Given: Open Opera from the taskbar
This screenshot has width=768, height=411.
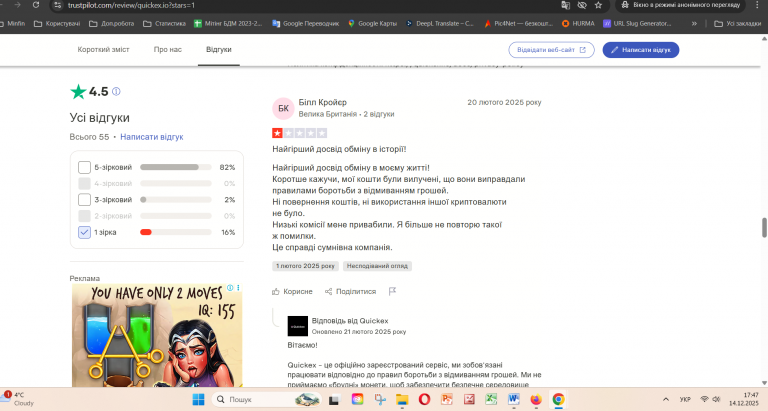Looking at the screenshot, I should pos(424,400).
